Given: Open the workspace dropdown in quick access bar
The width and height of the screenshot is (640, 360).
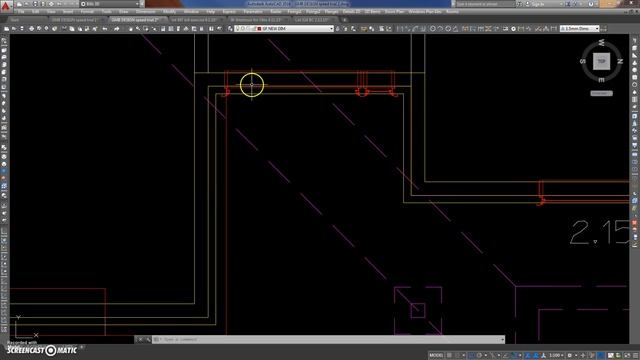Looking at the screenshot, I should coord(137,4).
